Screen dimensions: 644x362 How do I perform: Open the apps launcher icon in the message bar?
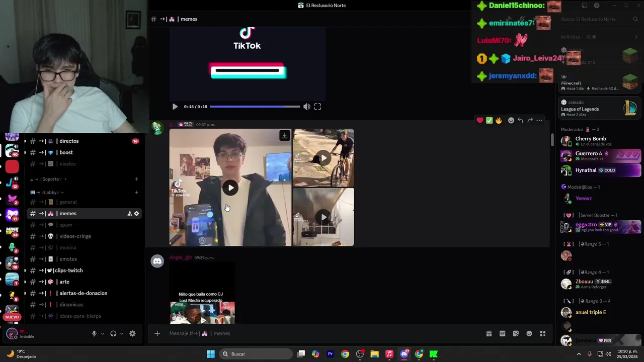(x=542, y=333)
